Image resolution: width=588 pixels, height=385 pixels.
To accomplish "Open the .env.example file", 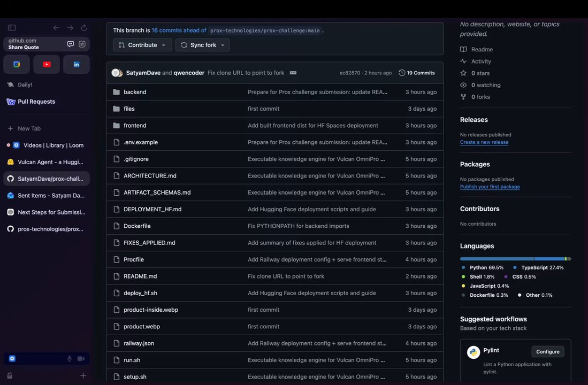I will (x=141, y=142).
